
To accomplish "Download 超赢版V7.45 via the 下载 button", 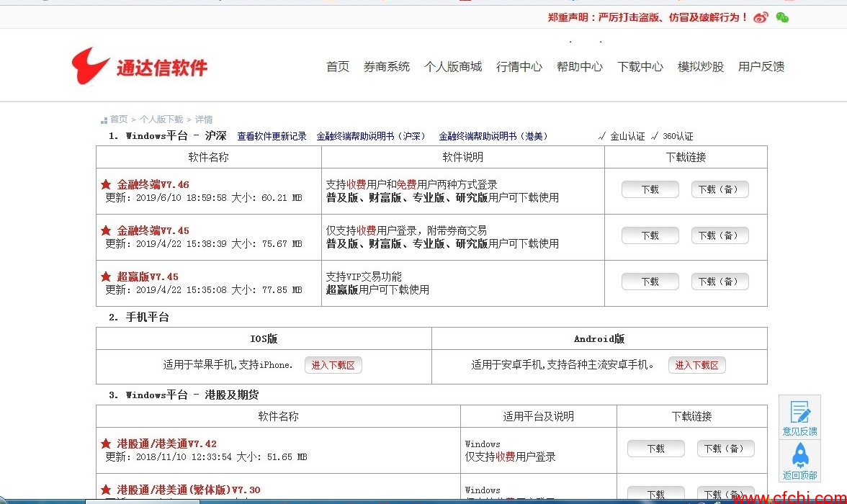I will tap(650, 282).
